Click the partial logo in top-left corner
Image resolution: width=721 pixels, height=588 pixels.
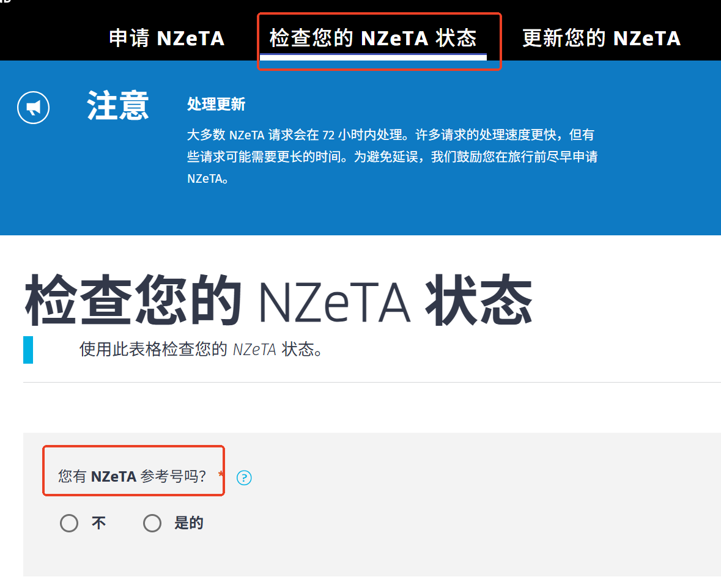pyautogui.click(x=5, y=2)
